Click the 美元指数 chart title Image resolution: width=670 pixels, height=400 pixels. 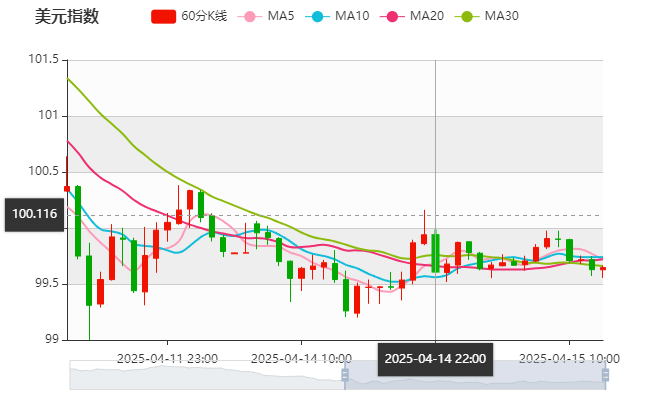click(67, 17)
